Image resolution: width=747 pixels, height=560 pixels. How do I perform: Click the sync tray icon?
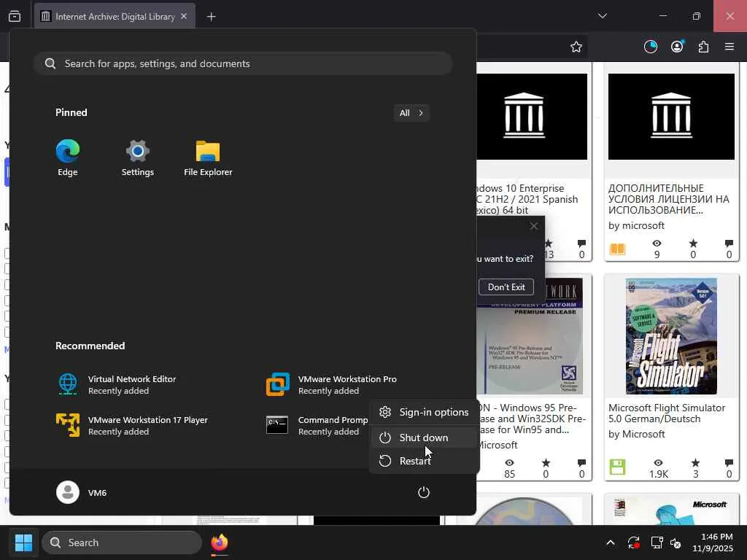(634, 542)
